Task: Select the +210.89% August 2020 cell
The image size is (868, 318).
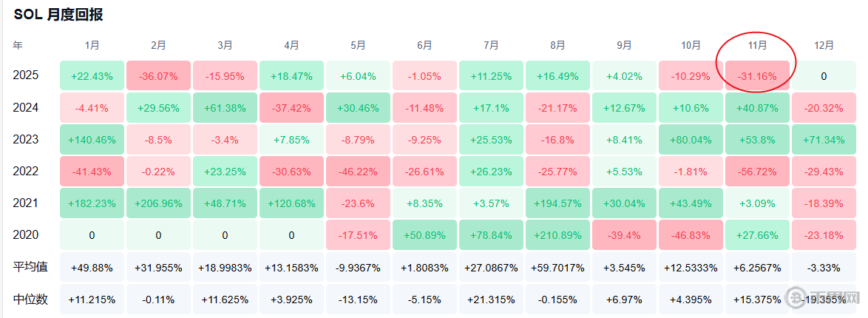Action: pos(557,234)
